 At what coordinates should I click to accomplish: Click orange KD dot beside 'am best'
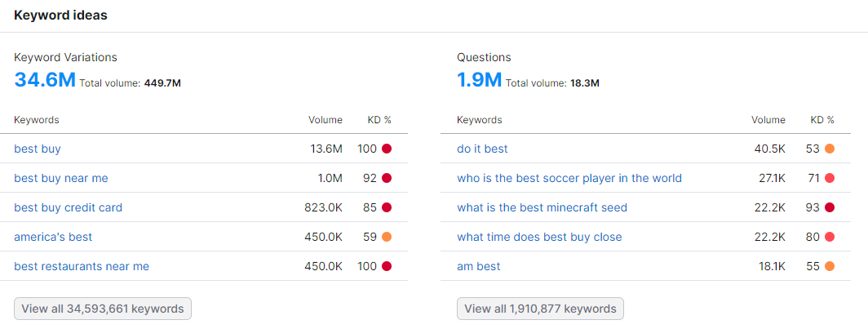830,266
